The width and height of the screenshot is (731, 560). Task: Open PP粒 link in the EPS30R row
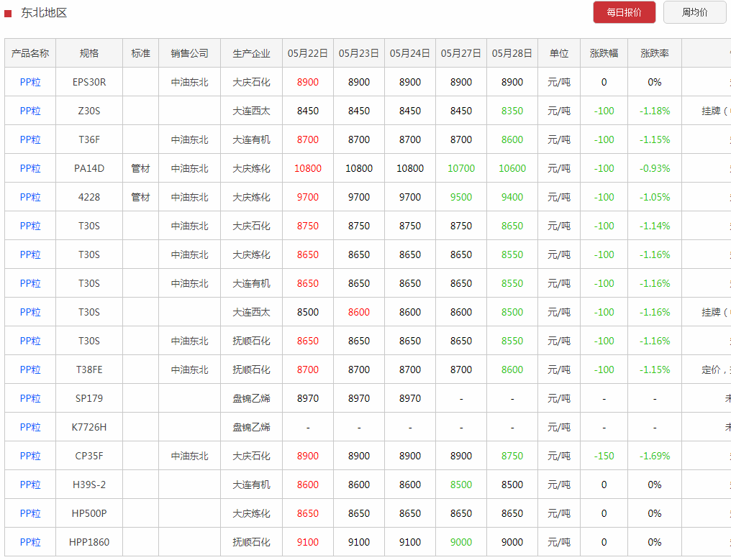[30, 82]
